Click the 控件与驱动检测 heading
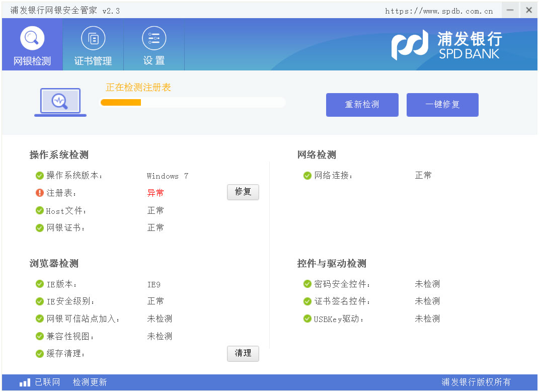The image size is (539, 392). pos(332,263)
